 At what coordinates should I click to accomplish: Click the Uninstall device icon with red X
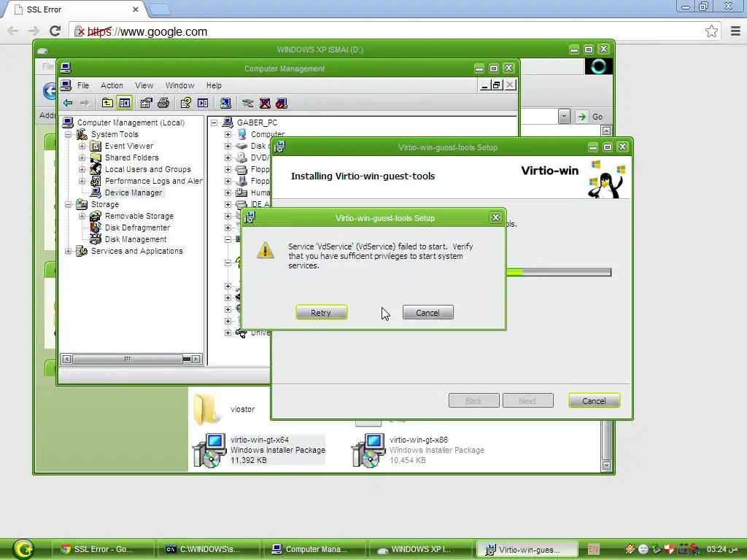pyautogui.click(x=265, y=103)
